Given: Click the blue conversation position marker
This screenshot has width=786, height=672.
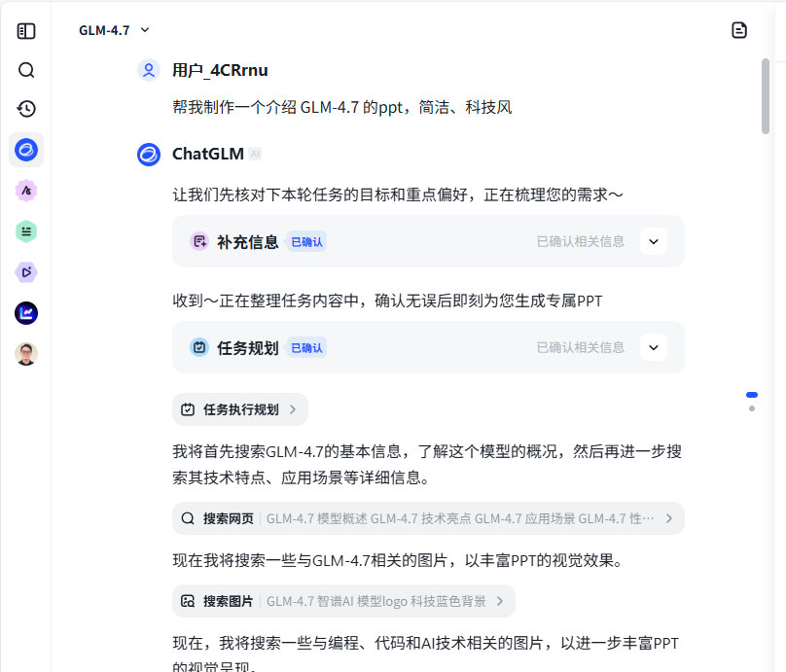Looking at the screenshot, I should tap(752, 395).
